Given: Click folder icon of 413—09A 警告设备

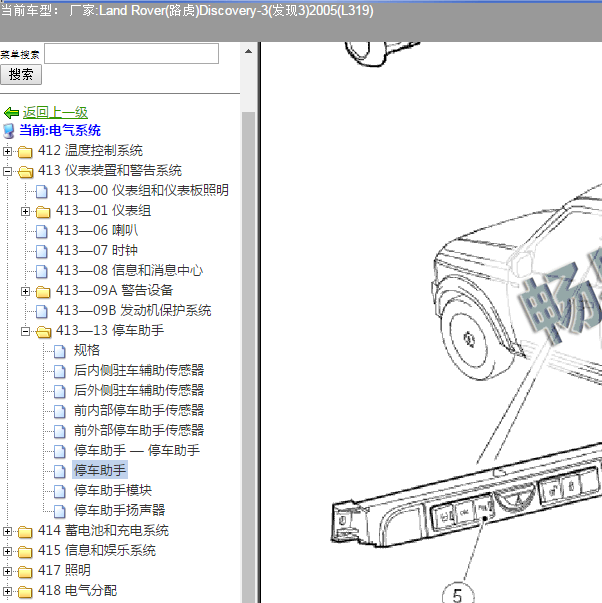Looking at the screenshot, I should point(42,291).
